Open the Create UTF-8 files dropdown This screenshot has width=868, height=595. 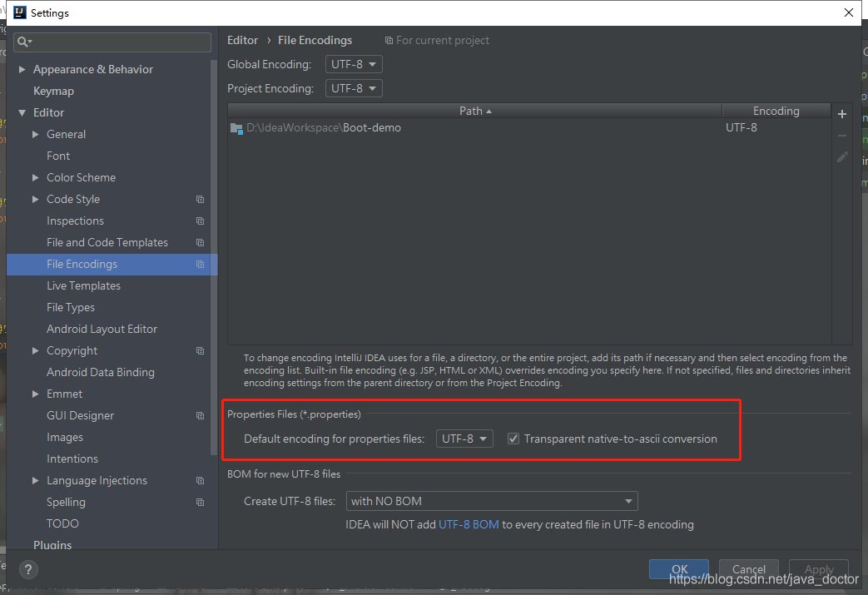click(492, 501)
